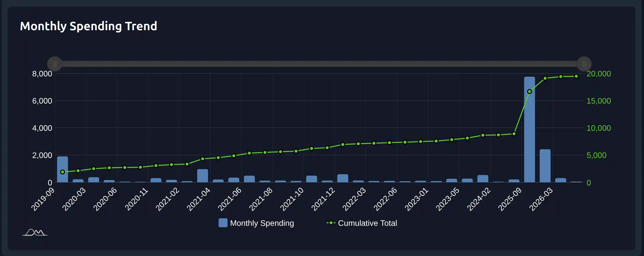This screenshot has height=256, width=644.
Task: Click the distribution curve icon at bottom left
Action: click(35, 232)
